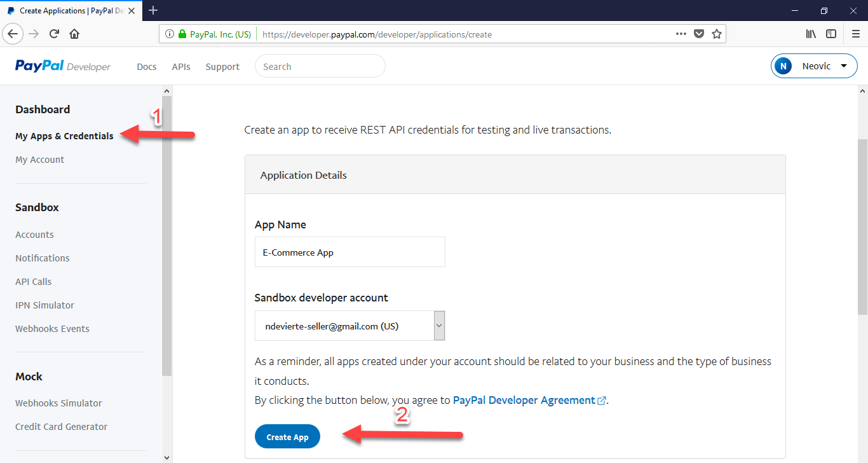Expand the Neovic account dropdown arrow
Image resolution: width=868 pixels, height=463 pixels.
844,66
